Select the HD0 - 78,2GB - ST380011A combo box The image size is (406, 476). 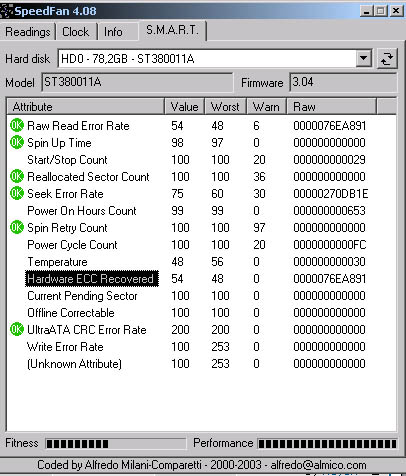pos(215,59)
